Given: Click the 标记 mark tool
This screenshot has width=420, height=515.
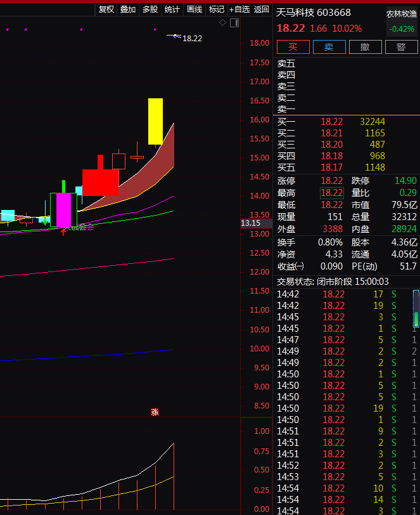Looking at the screenshot, I should click(x=217, y=10).
